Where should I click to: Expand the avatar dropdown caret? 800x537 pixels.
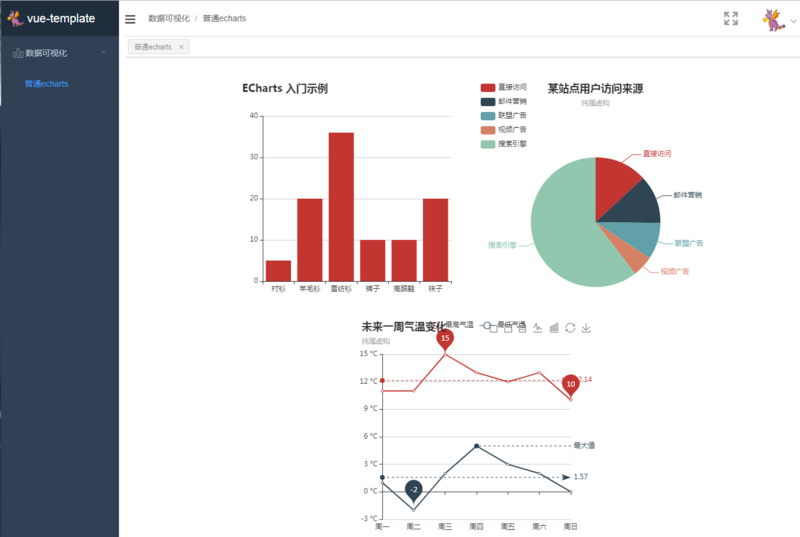(x=793, y=21)
